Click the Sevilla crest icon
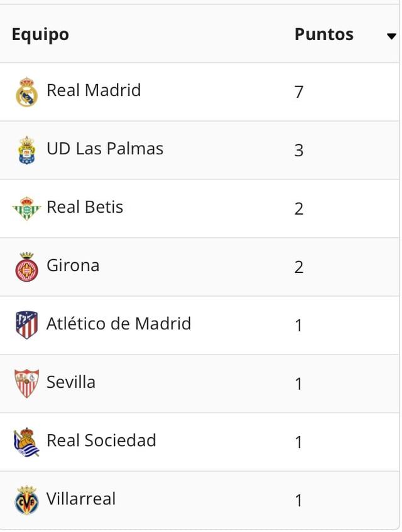 click(x=26, y=383)
